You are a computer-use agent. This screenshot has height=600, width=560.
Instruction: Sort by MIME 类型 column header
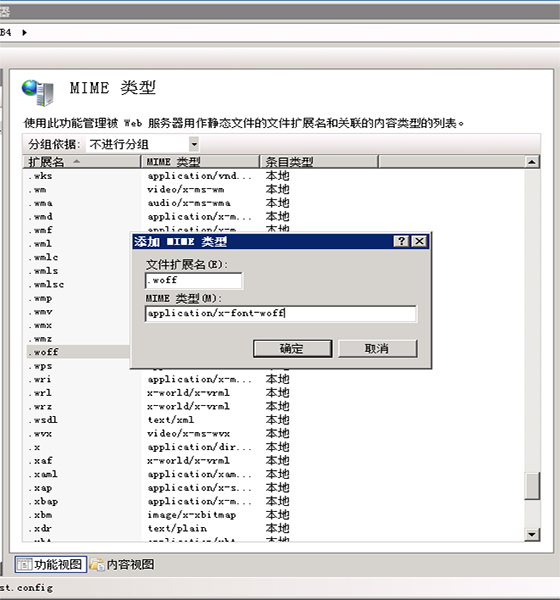200,162
